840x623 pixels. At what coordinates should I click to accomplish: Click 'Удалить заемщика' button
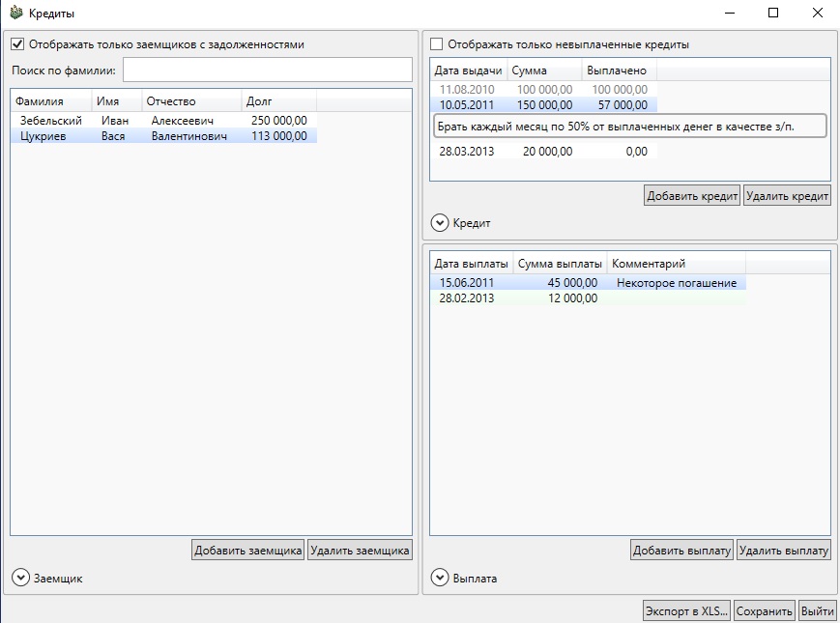pyautogui.click(x=360, y=551)
